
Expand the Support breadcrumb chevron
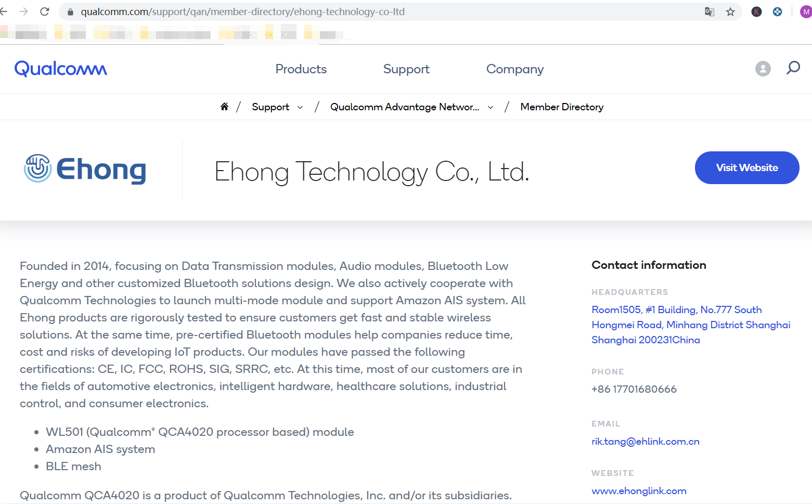(300, 107)
